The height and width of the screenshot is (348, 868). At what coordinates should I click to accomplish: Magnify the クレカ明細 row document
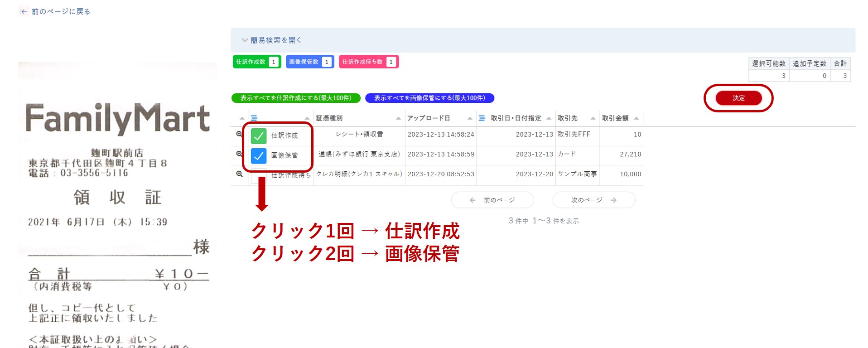[239, 174]
